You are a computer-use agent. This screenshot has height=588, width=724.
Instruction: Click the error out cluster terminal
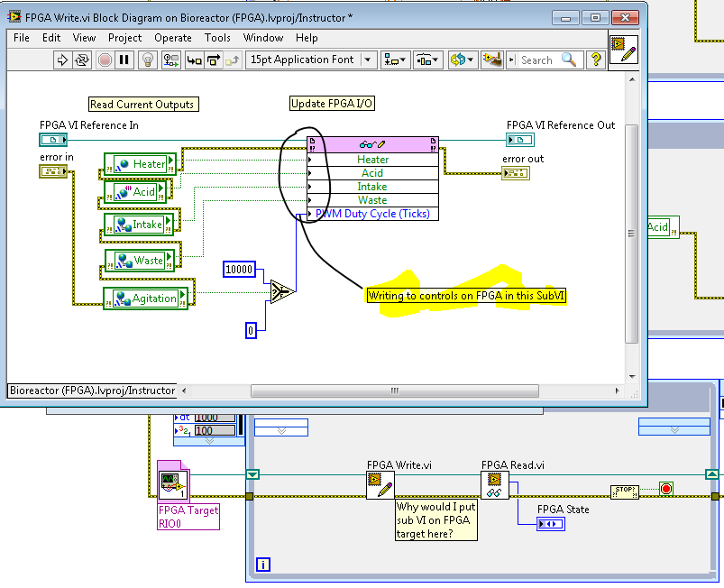coord(516,173)
